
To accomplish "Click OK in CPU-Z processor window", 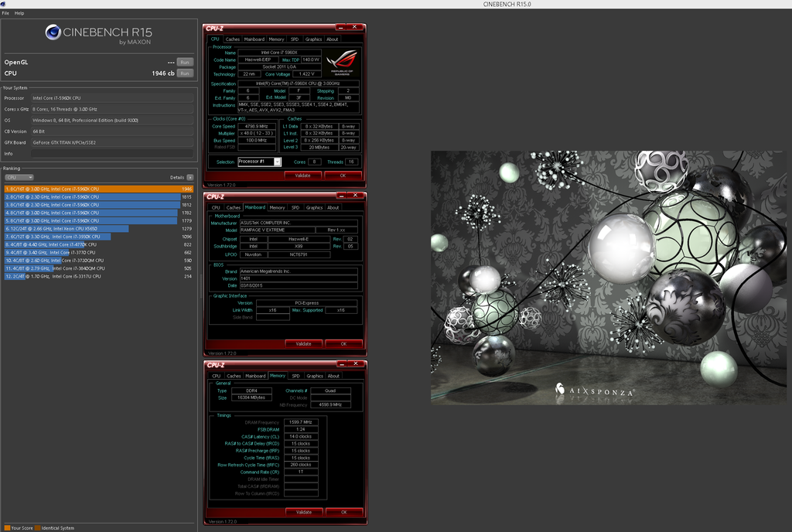I will coord(343,176).
